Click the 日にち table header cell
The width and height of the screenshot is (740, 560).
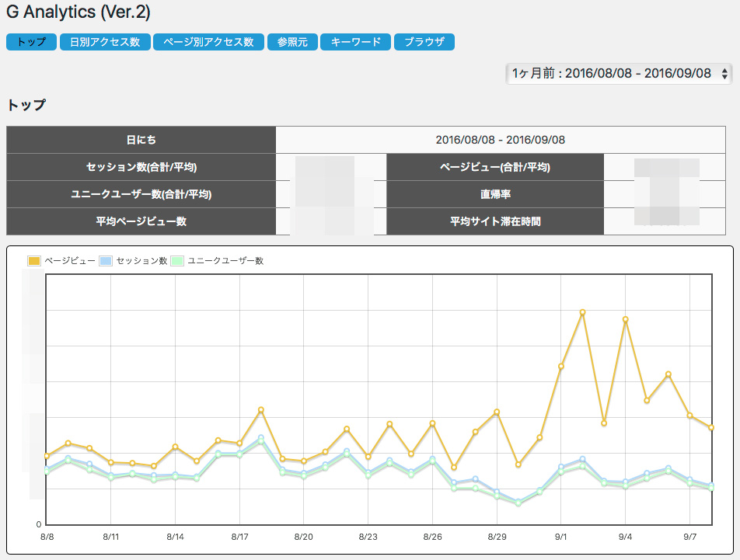141,140
